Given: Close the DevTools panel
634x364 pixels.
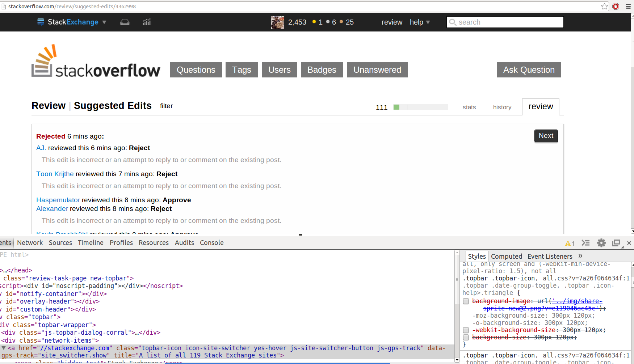Looking at the screenshot, I should click(x=629, y=243).
